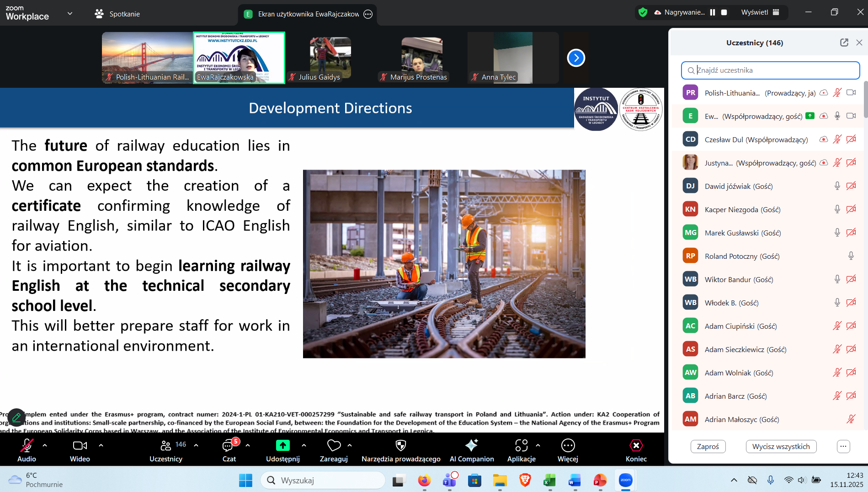Viewport: 868px width, 492px height.
Task: Open the zoom Workplace dropdown chevron
Action: point(70,13)
